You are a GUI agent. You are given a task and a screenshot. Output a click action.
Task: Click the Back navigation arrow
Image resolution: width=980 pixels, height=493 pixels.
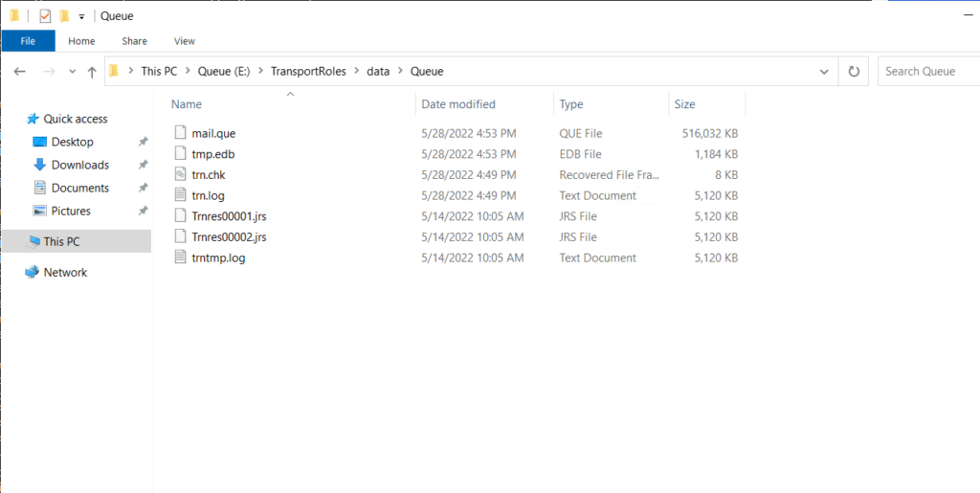pos(19,72)
